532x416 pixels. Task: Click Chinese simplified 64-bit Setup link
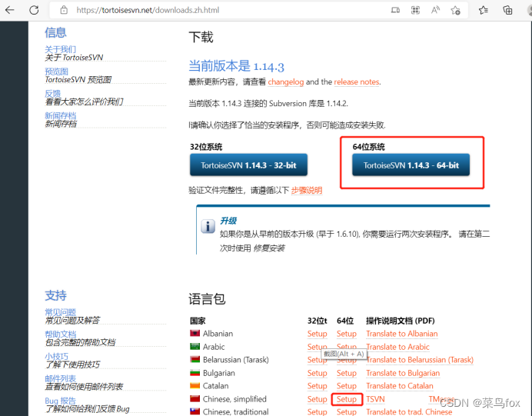(347, 399)
